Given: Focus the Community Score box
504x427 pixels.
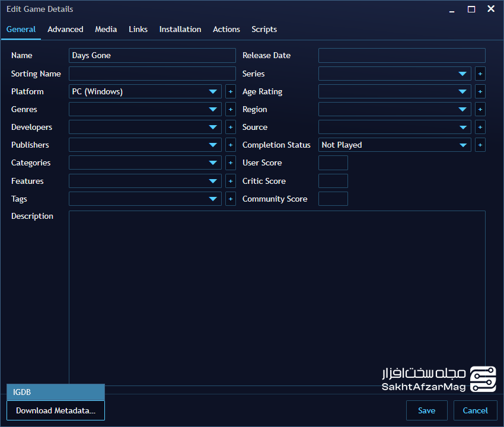Looking at the screenshot, I should pyautogui.click(x=333, y=199).
